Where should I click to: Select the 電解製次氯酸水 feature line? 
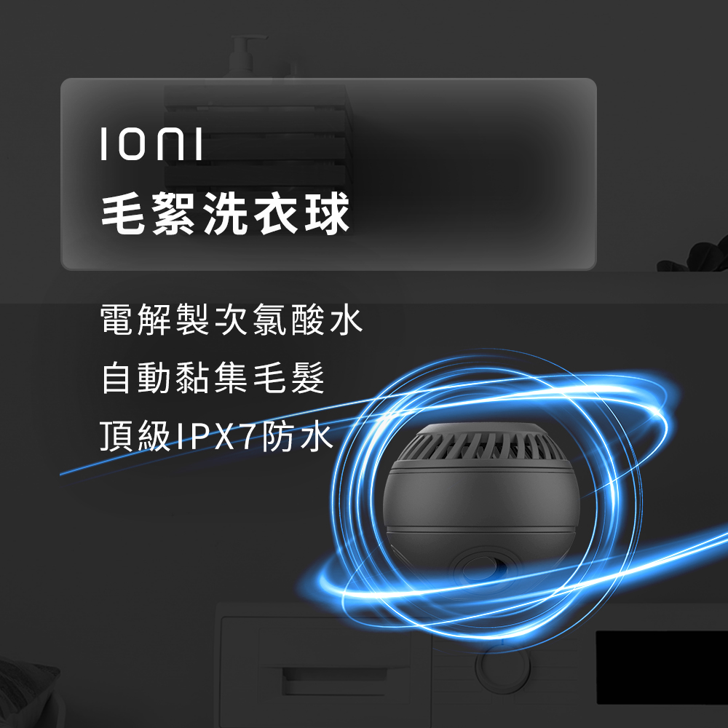pos(231,320)
